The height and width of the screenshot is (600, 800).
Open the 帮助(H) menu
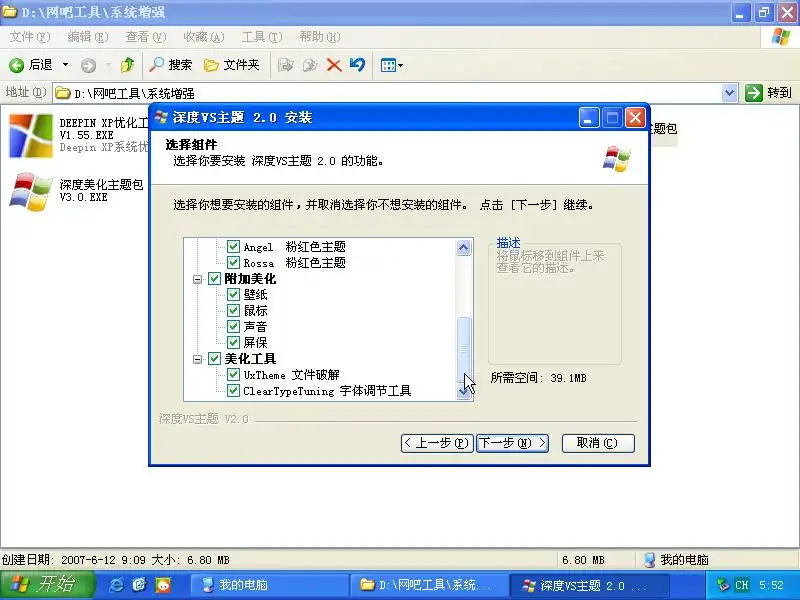click(x=320, y=37)
